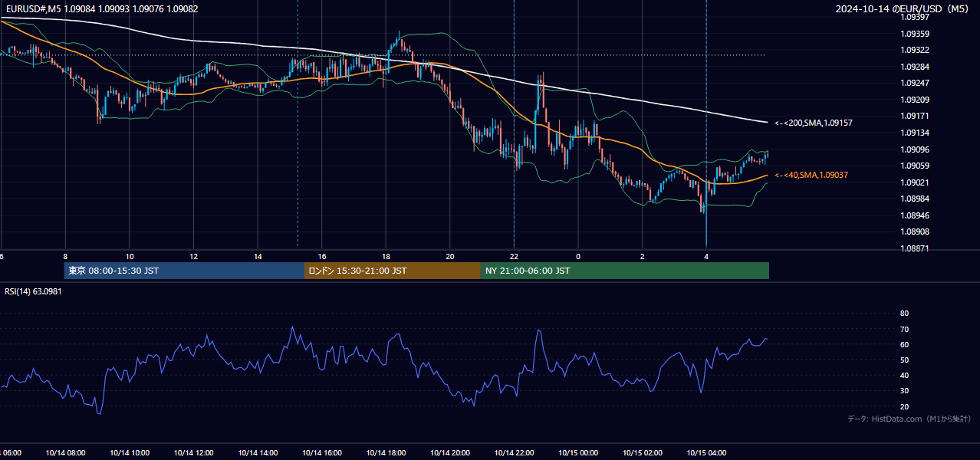Image resolution: width=980 pixels, height=460 pixels.
Task: Click the 10/14 12:00 bottom date label
Action: (x=193, y=452)
